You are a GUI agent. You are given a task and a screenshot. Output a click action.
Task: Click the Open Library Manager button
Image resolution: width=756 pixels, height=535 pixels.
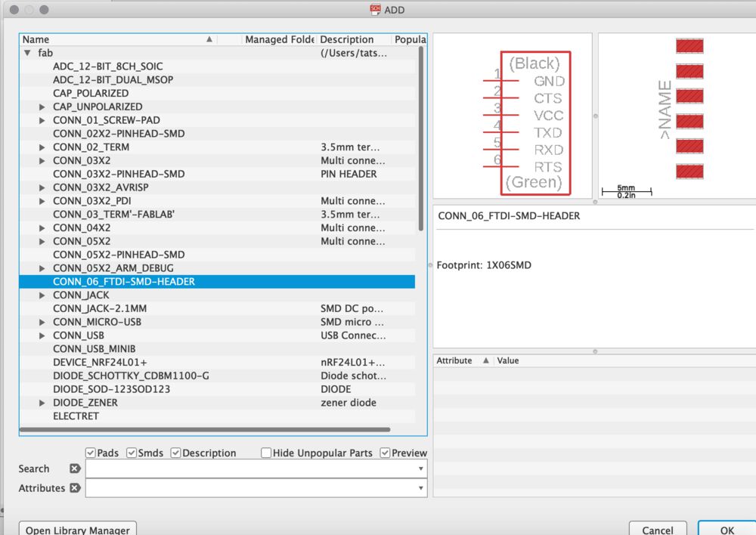[78, 530]
